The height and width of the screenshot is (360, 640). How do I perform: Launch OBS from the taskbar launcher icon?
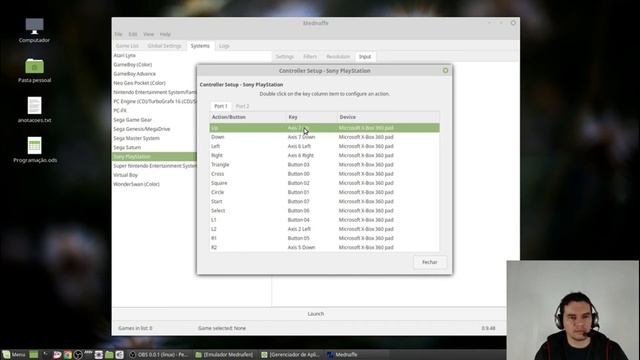[x=78, y=355]
